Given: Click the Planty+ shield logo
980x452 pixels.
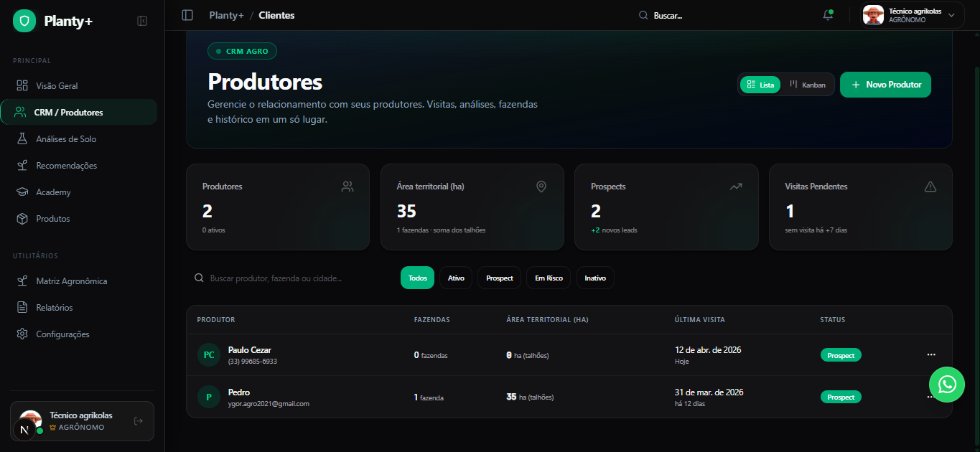Looking at the screenshot, I should coord(24,22).
